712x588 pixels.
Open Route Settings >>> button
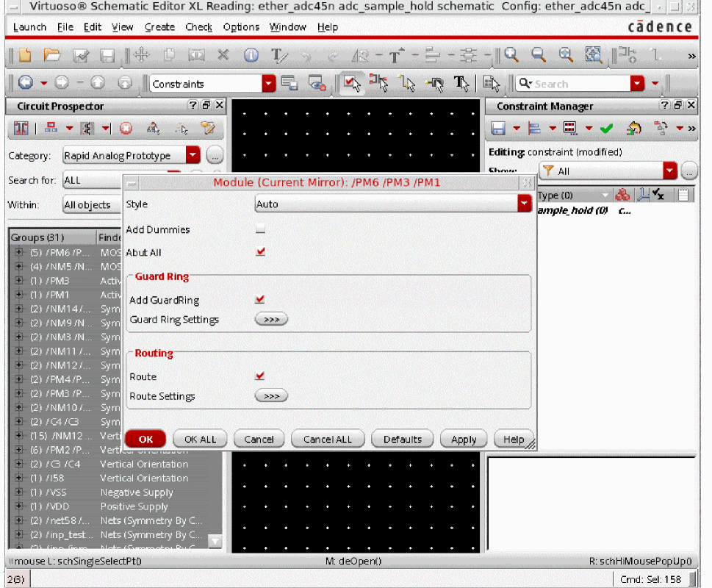coord(271,396)
